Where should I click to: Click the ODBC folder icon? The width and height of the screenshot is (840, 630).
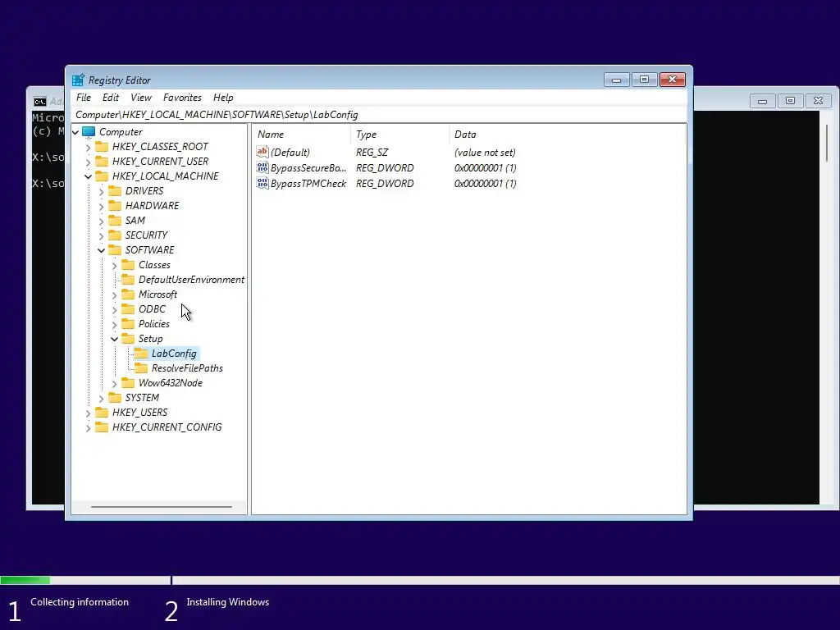click(x=128, y=308)
